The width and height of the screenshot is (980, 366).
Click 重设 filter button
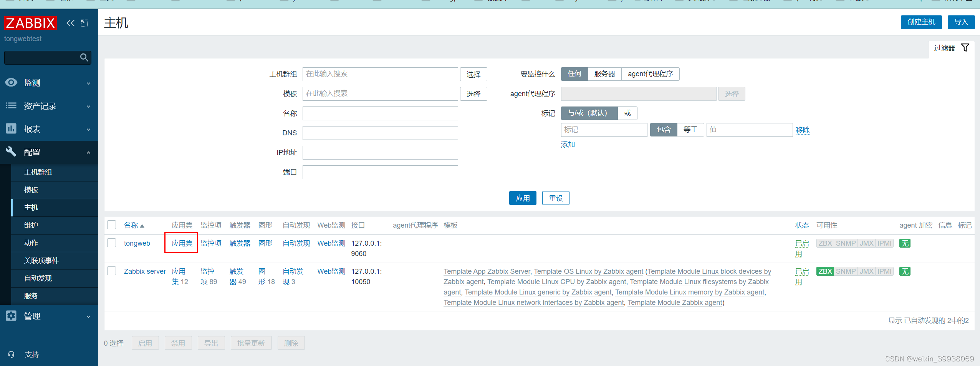[556, 198]
